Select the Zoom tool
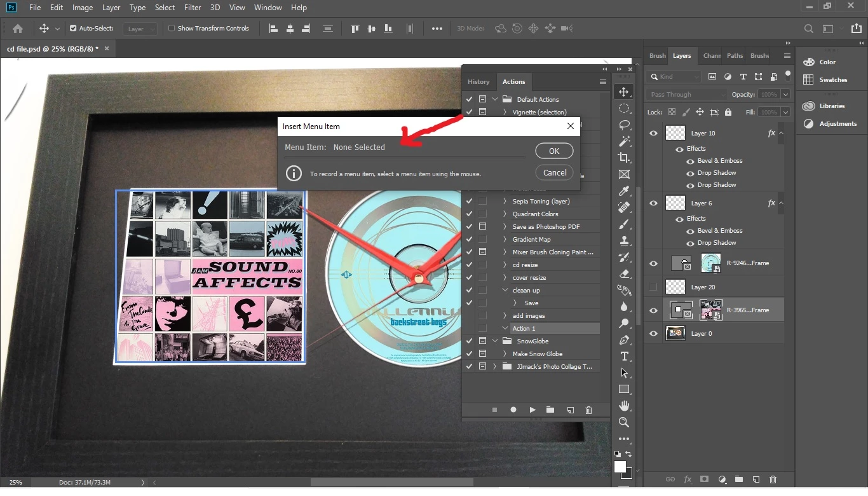Screen dimensions: 868x496 point(624,422)
